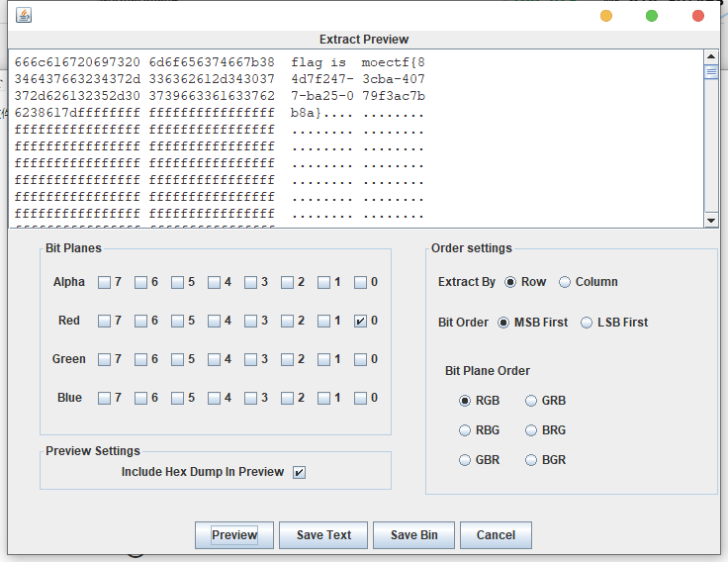728x562 pixels.
Task: Click the green maximize window button
Action: [652, 16]
